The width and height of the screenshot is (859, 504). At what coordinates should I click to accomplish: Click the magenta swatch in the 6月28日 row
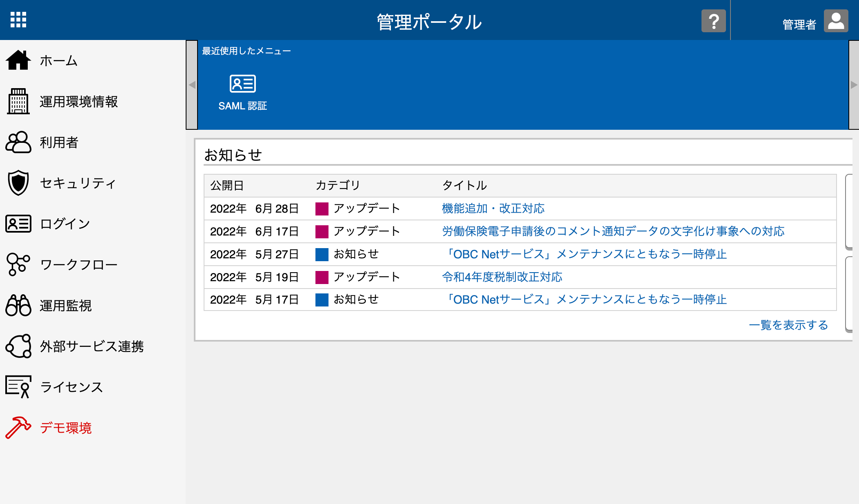point(322,209)
